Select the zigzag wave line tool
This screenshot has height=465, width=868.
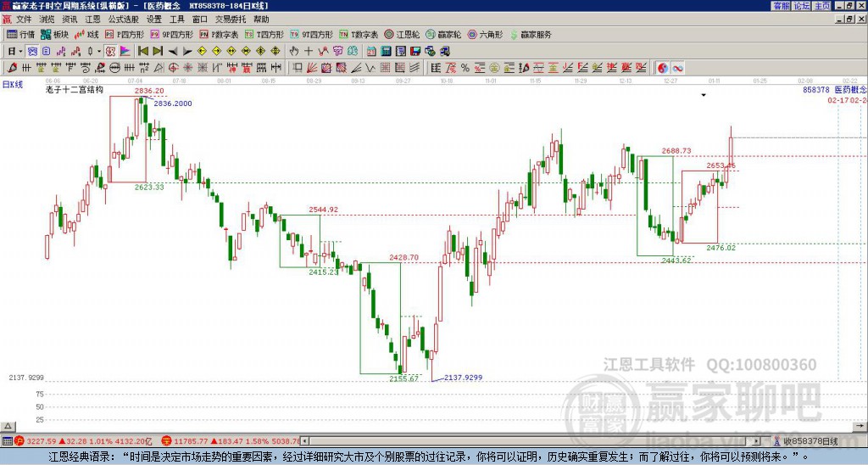click(370, 68)
